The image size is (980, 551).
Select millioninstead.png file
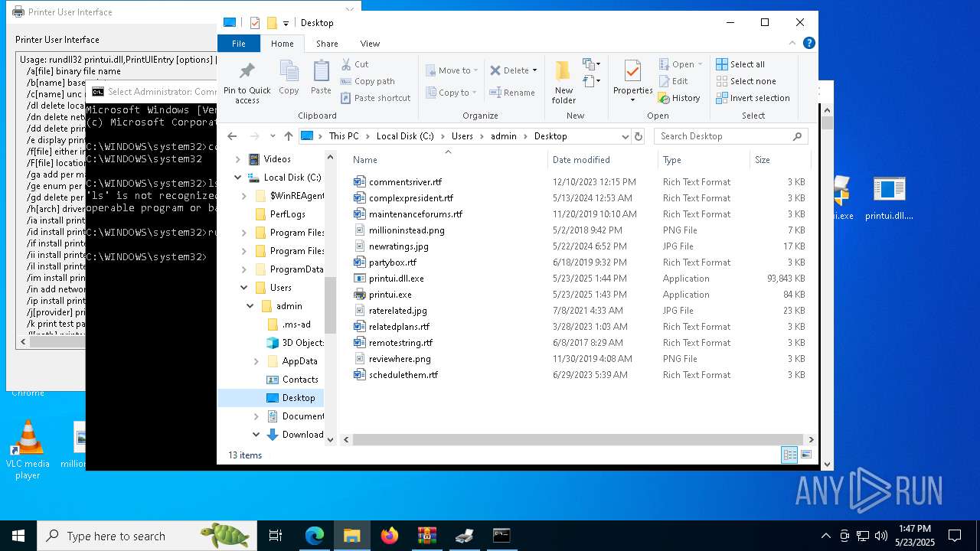pos(407,230)
